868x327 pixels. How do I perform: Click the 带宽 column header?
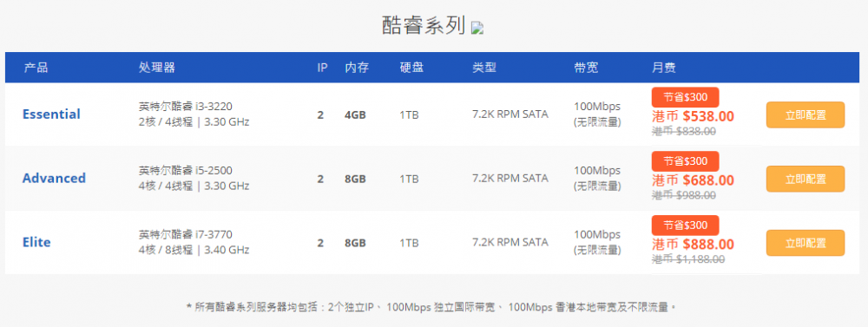coord(586,68)
